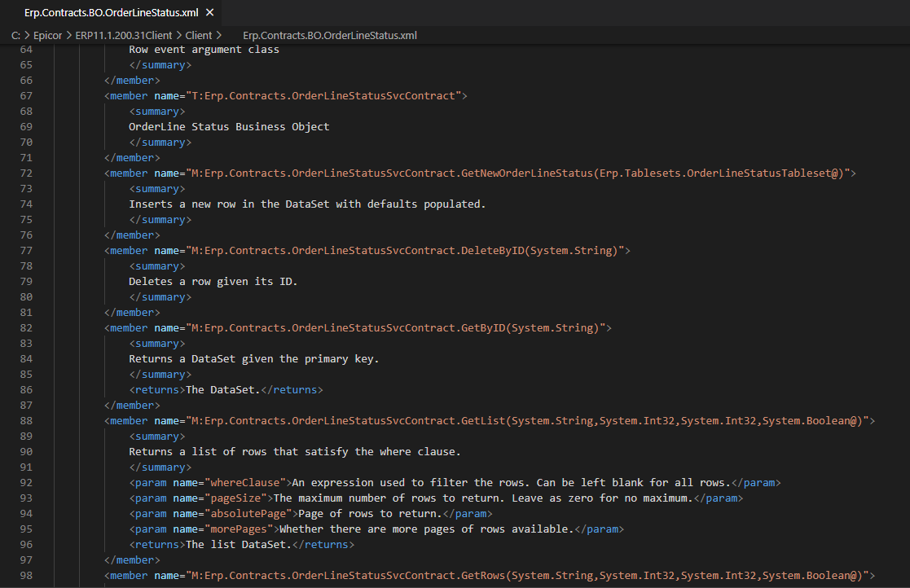Click the closing member tag on line 66

coord(132,80)
